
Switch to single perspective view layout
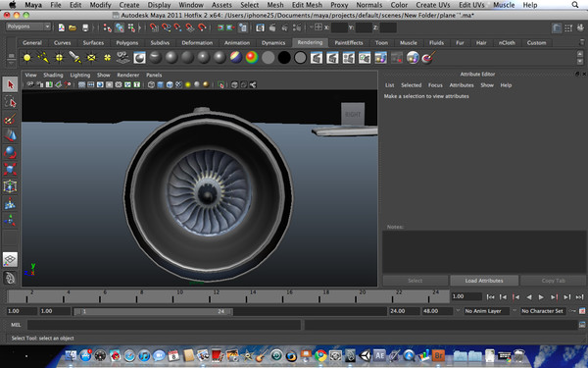tap(10, 259)
